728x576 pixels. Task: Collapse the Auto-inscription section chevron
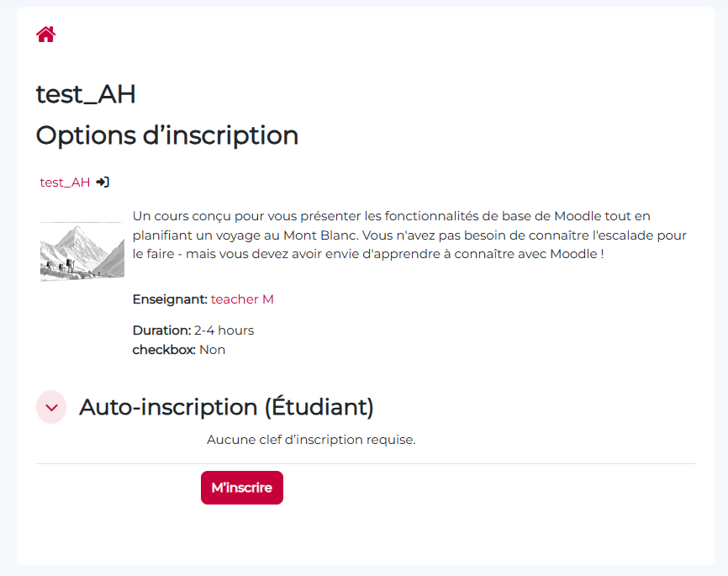coord(51,407)
